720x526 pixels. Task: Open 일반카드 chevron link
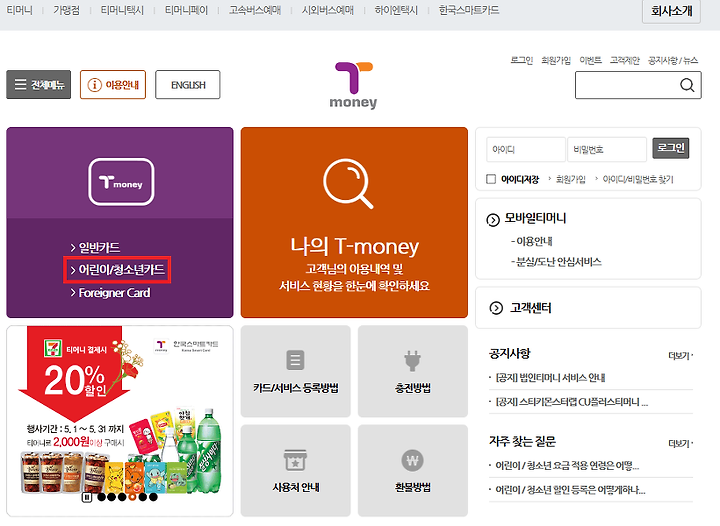[95, 248]
